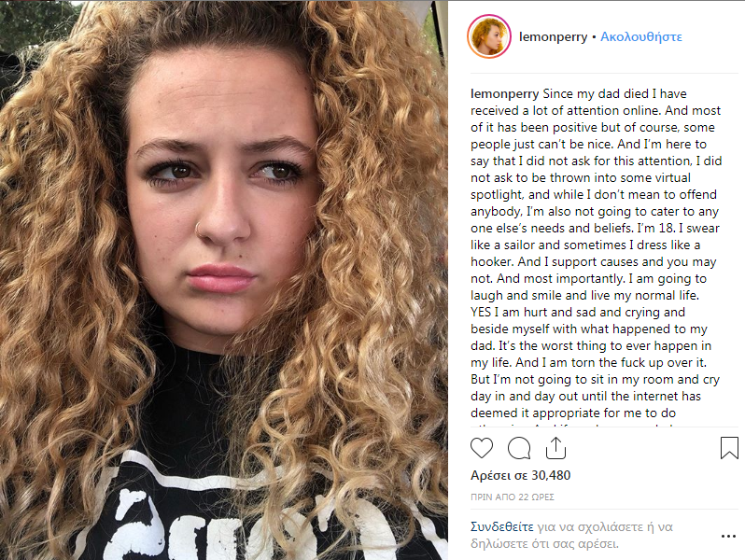Open comments via speech bubble icon
This screenshot has height=560, width=745.
click(x=519, y=448)
